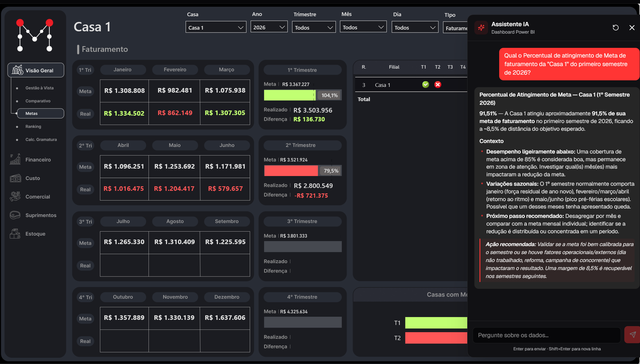Image resolution: width=640 pixels, height=364 pixels.
Task: Reset the AI assistant conversation
Action: point(615,28)
